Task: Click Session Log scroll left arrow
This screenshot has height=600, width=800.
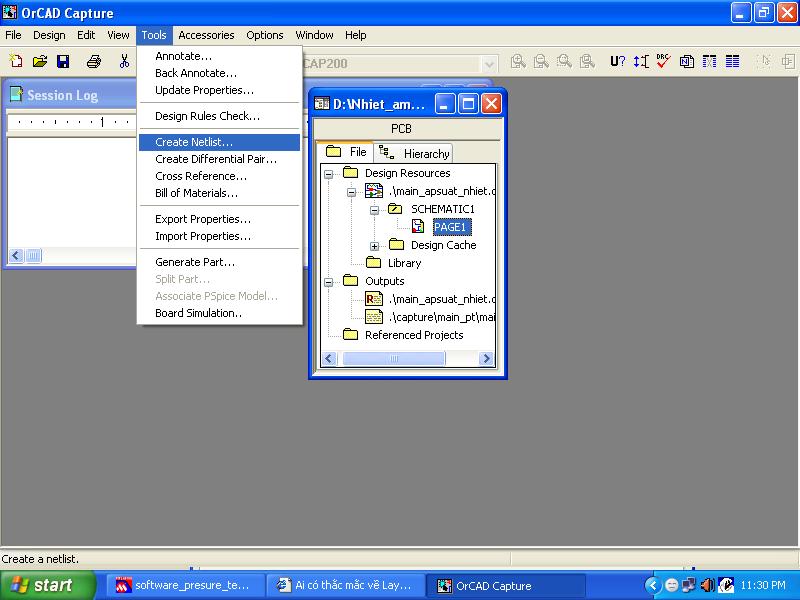Action: (16, 256)
